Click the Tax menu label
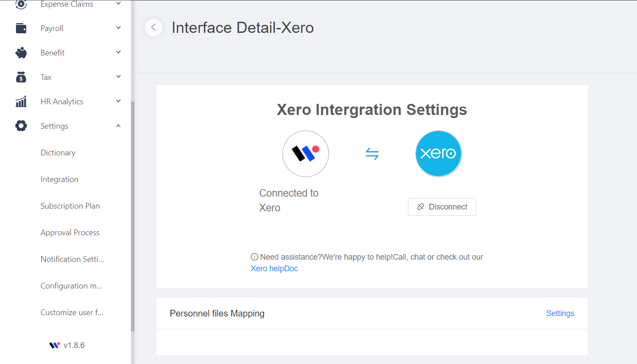Image resolution: width=637 pixels, height=364 pixels. [x=46, y=77]
